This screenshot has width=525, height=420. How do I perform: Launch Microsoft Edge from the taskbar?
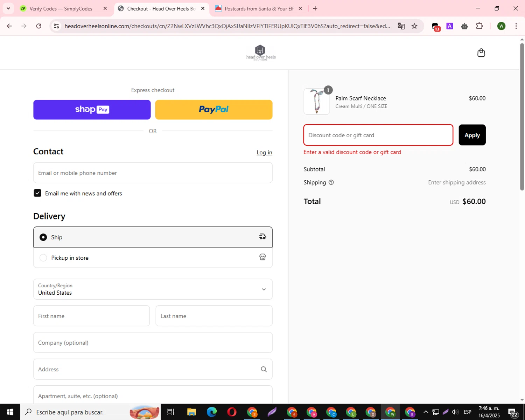[211, 412]
